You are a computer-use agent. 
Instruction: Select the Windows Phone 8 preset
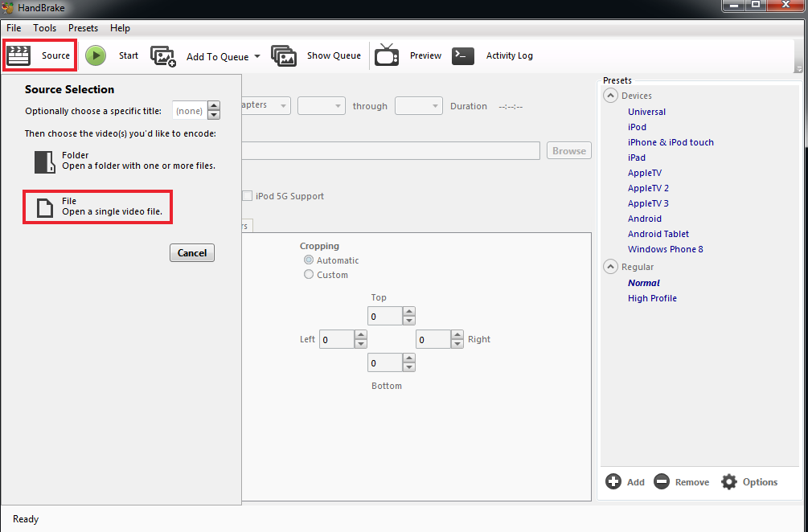click(665, 249)
